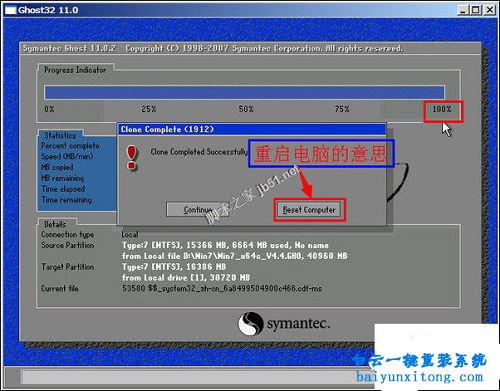Click the red exclamation warning icon
The image size is (500, 391).
[x=132, y=158]
